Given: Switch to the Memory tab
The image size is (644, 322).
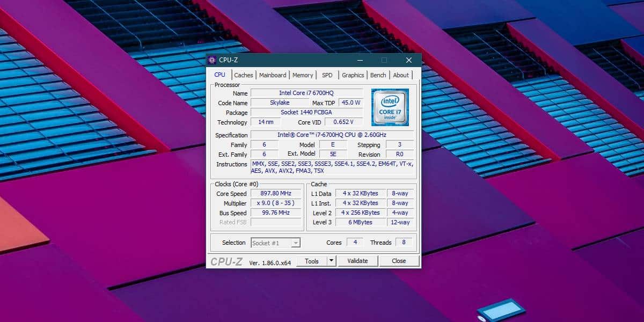Looking at the screenshot, I should (303, 75).
